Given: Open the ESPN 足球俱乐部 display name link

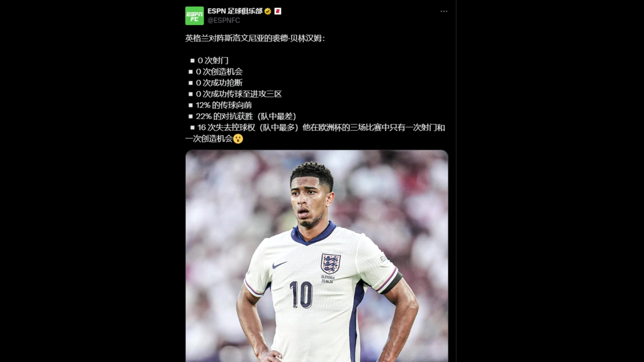Looking at the screenshot, I should 235,11.
